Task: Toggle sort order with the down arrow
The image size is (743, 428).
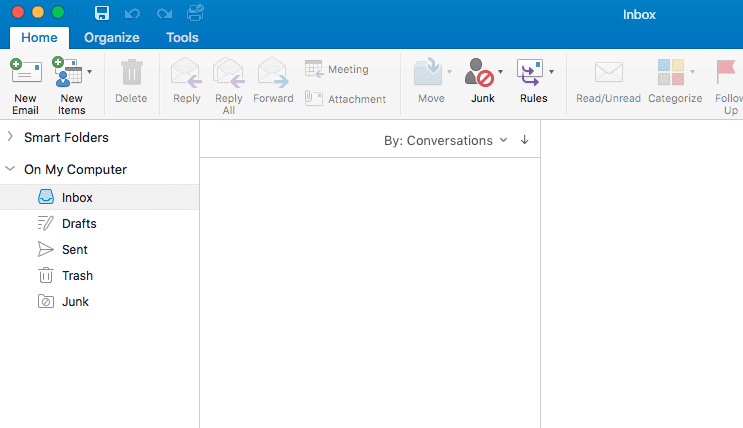Action: 525,140
